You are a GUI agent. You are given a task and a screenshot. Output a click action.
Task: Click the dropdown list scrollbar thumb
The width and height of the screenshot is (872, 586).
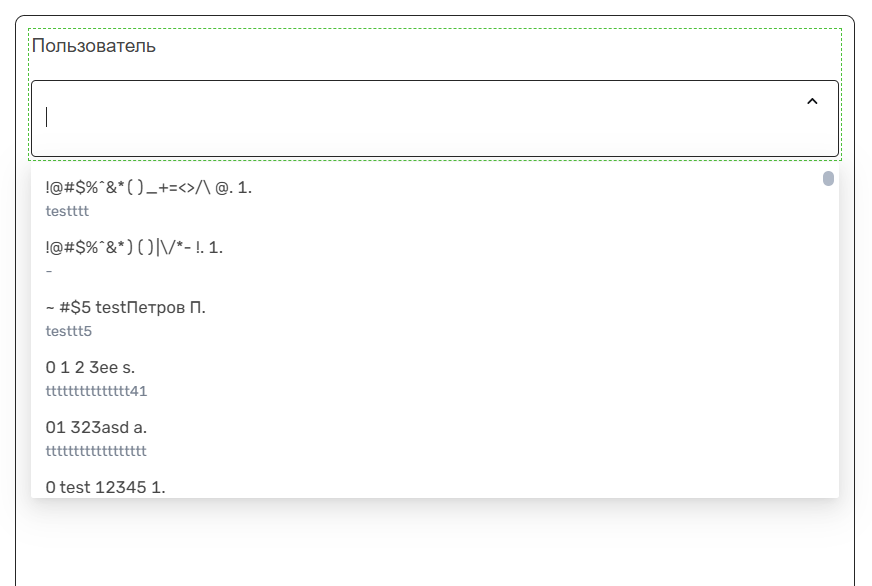point(828,179)
